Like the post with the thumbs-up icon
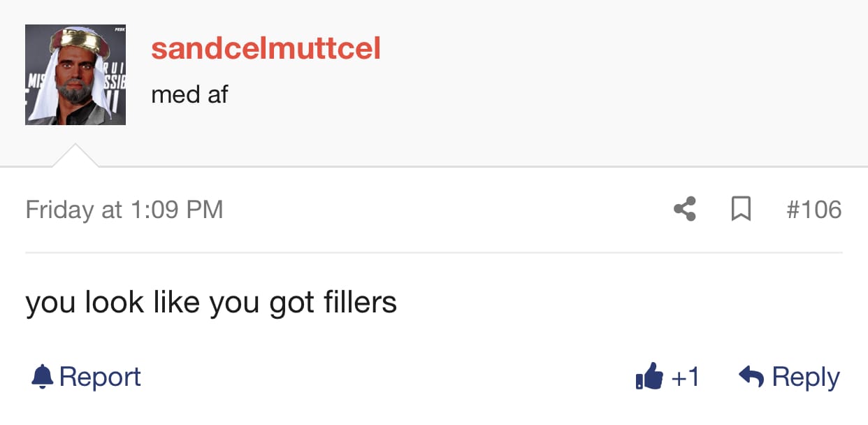Image resolution: width=868 pixels, height=425 pixels. click(x=649, y=377)
